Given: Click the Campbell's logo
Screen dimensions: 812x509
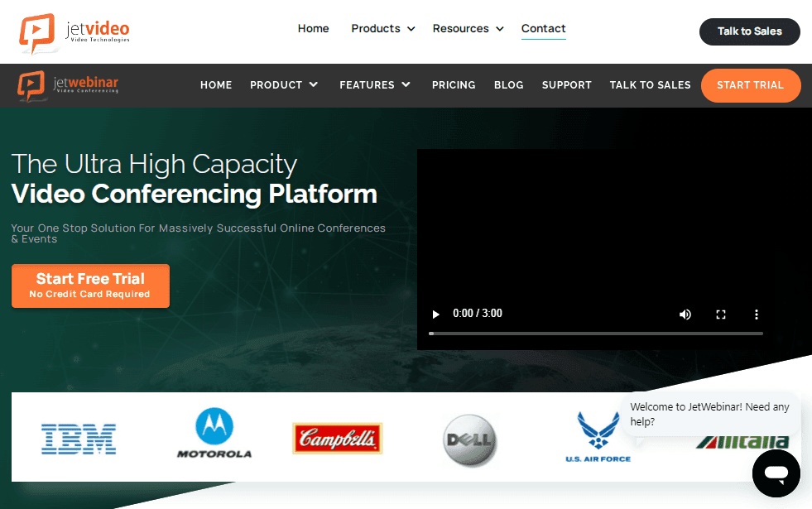Looking at the screenshot, I should click(x=338, y=438).
